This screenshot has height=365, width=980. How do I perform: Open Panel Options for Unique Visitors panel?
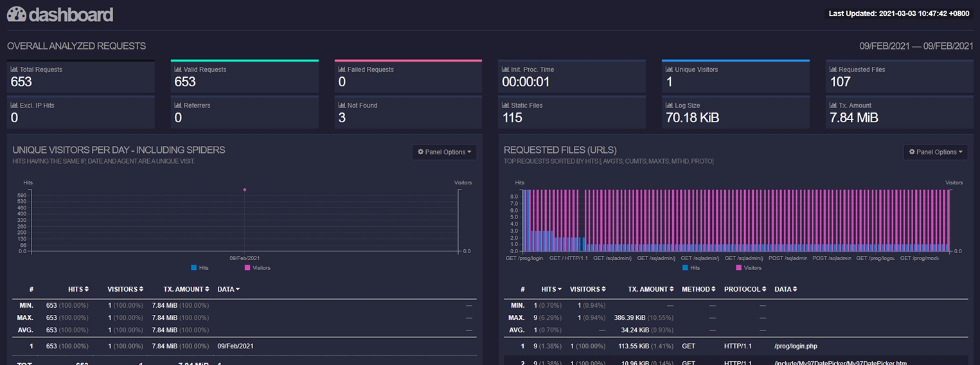[444, 152]
